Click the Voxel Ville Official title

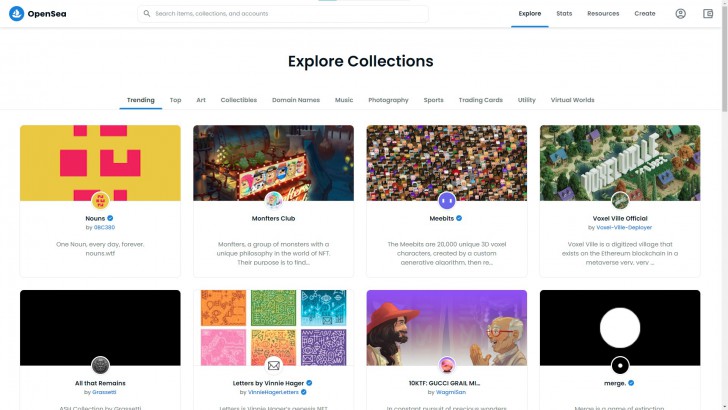(620, 218)
